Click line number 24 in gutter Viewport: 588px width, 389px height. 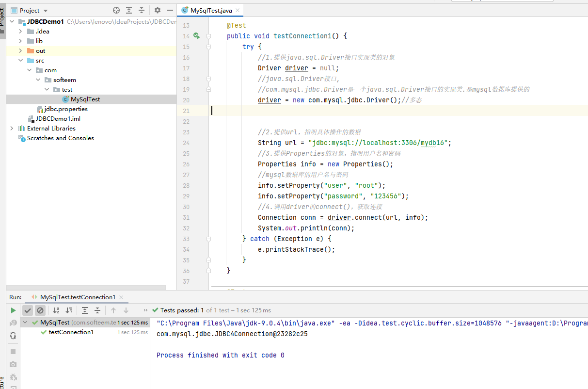pyautogui.click(x=187, y=143)
